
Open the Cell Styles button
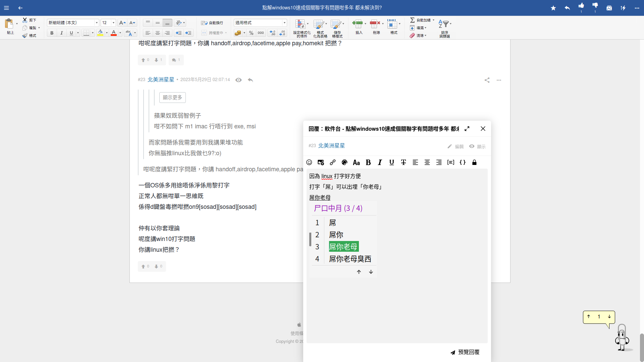pos(337,28)
